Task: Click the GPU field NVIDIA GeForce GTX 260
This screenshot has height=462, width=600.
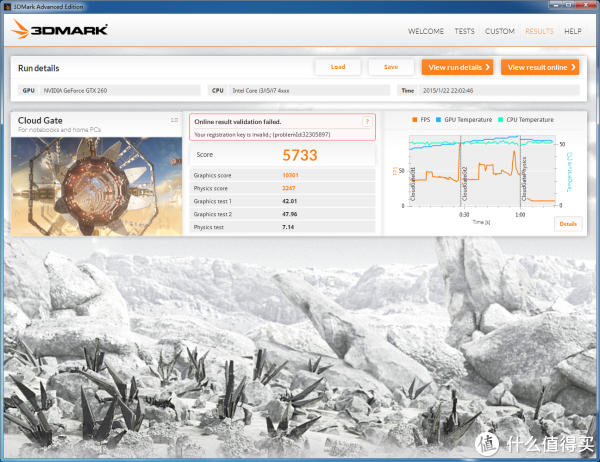Action: coord(119,90)
